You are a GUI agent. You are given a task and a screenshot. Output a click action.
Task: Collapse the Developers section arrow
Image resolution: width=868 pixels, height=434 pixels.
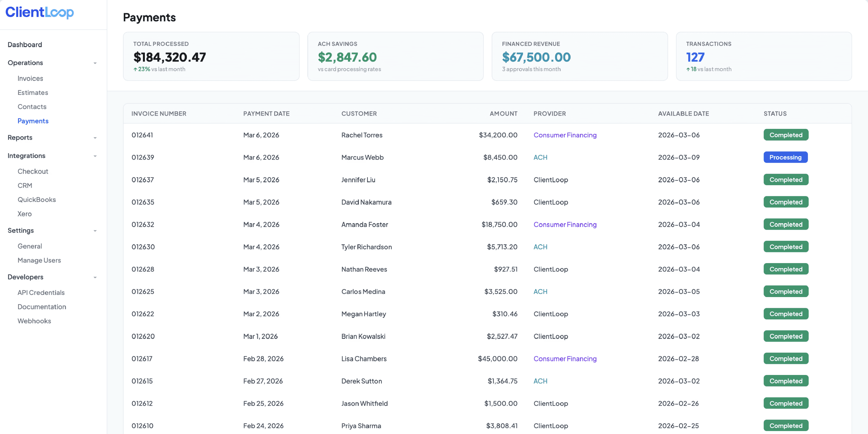(95, 277)
